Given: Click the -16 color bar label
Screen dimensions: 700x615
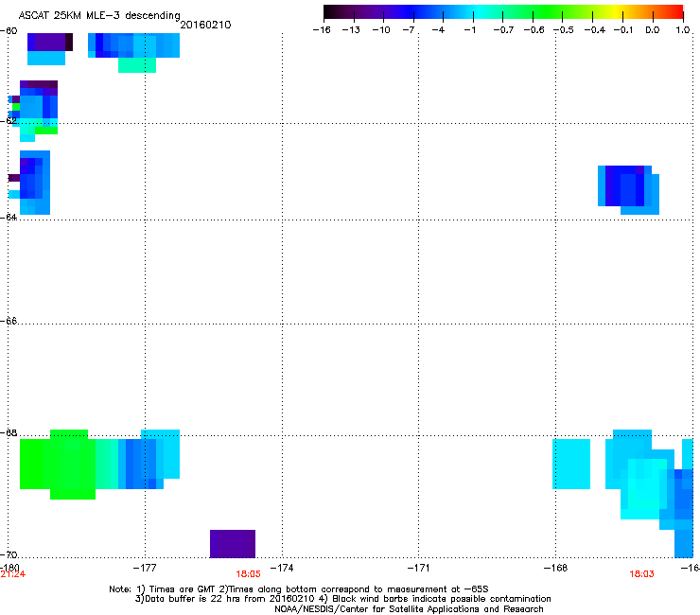Looking at the screenshot, I should 322,30.
